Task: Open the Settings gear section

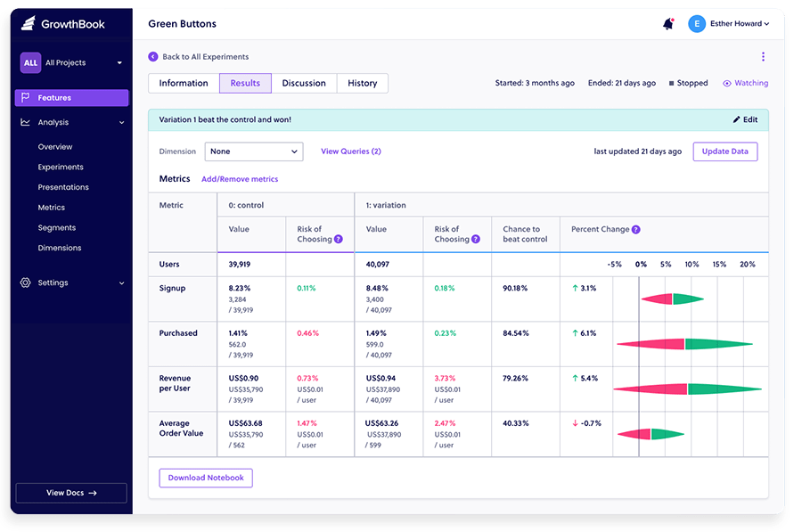Action: (x=23, y=282)
